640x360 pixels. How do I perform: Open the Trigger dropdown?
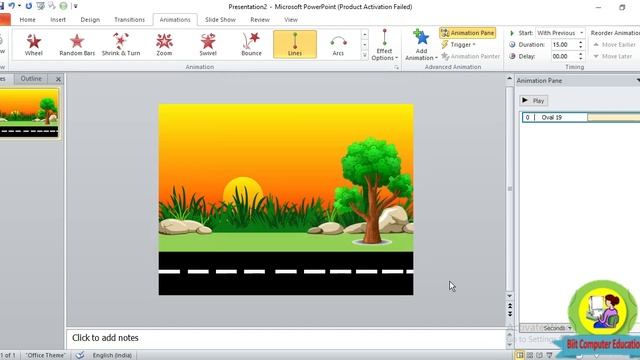click(x=459, y=44)
